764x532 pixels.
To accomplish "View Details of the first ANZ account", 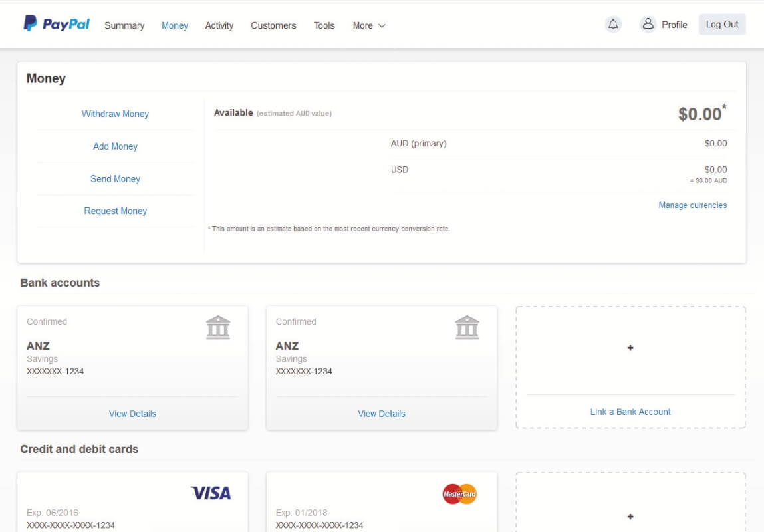I will click(132, 414).
